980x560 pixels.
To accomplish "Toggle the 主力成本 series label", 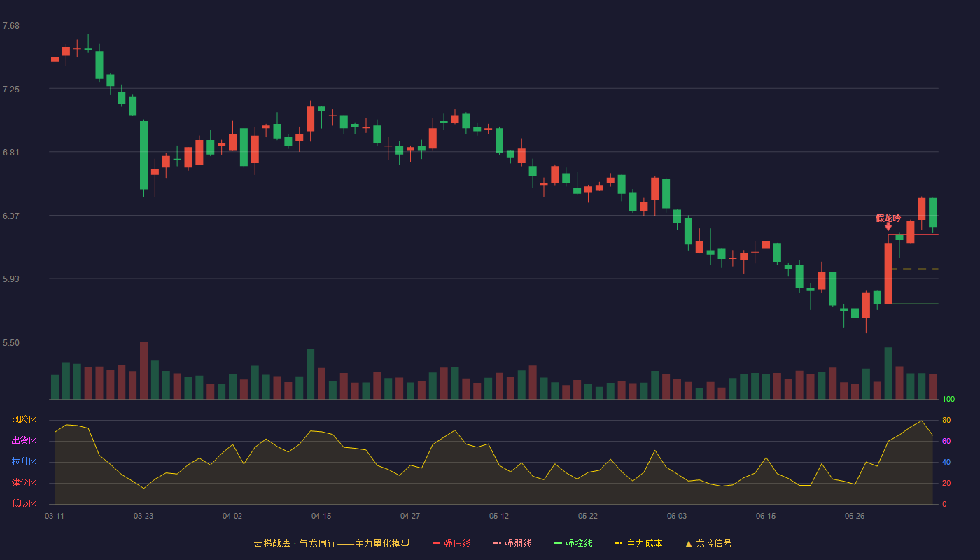I will point(644,544).
